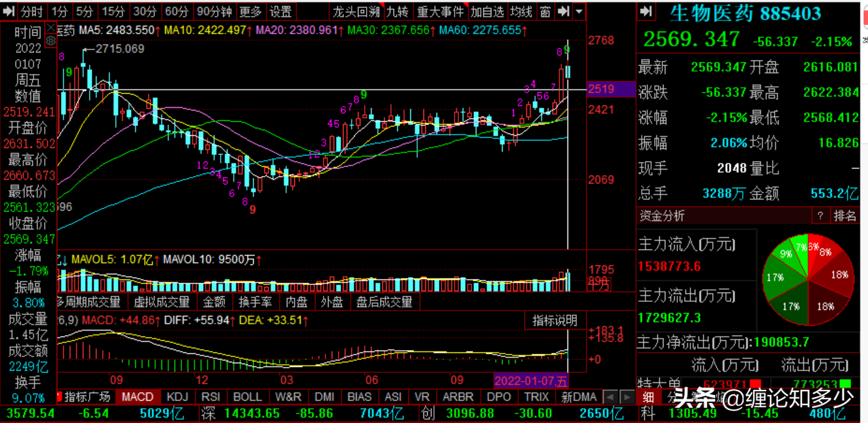Click the collapse arrow icon beside 窗

coord(563,11)
